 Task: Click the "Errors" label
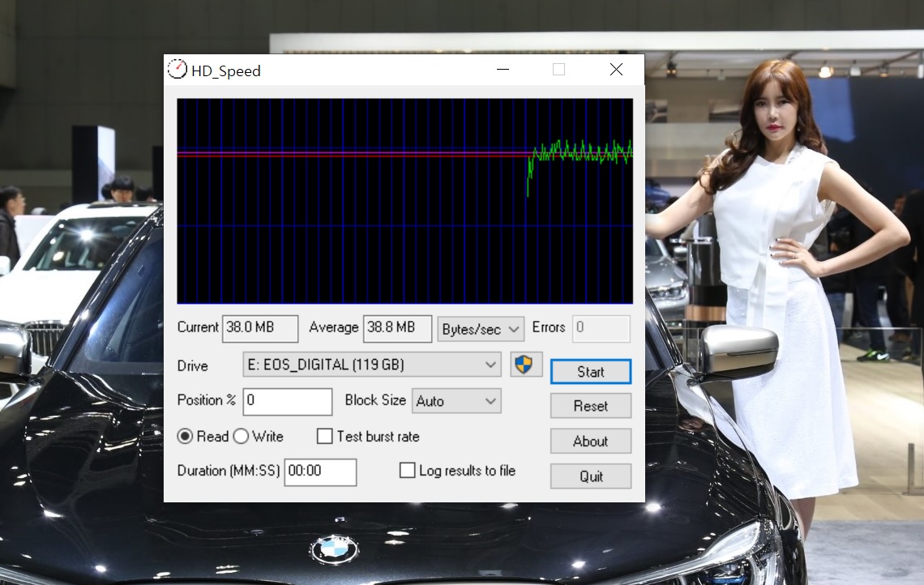[549, 327]
